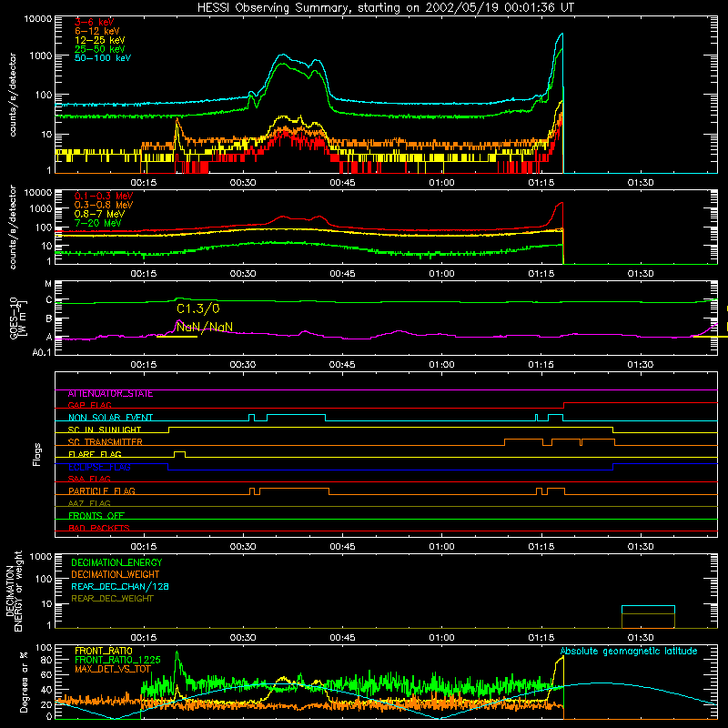The width and height of the screenshot is (728, 728).
Task: Click the raised pulse on the FLARE_FLAG line
Action: click(x=179, y=454)
